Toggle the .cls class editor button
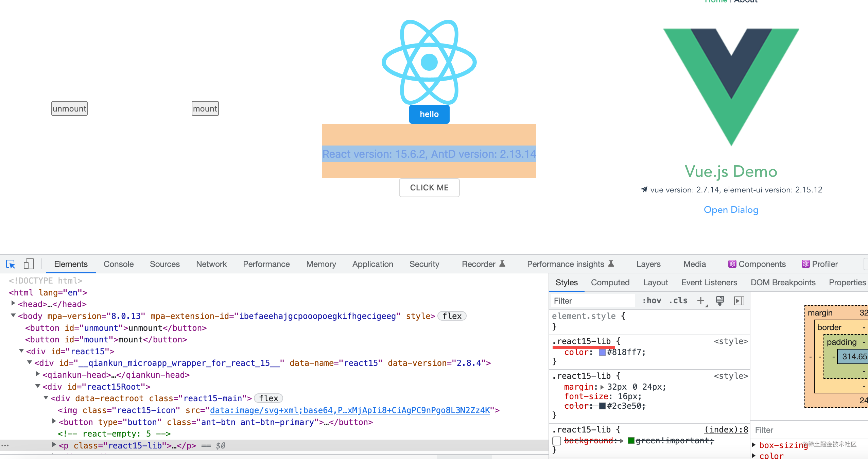This screenshot has height=459, width=868. (x=678, y=301)
